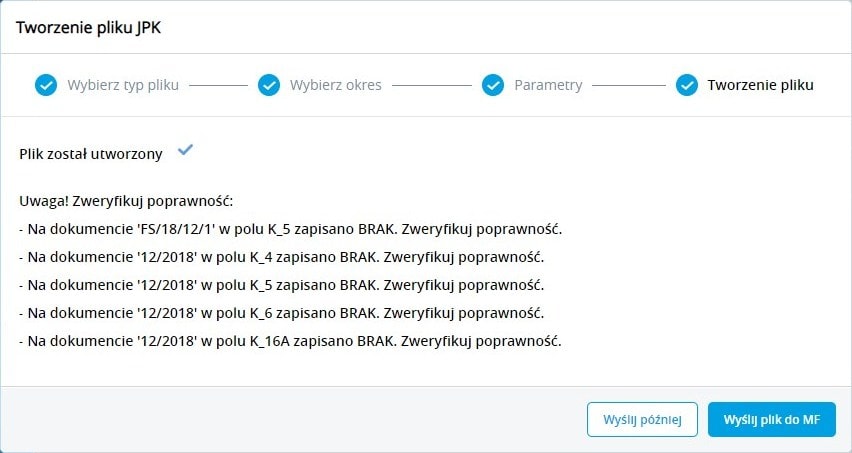852x453 pixels.
Task: Click the checkmark icon beside Wybierz okres
Action: click(x=269, y=85)
